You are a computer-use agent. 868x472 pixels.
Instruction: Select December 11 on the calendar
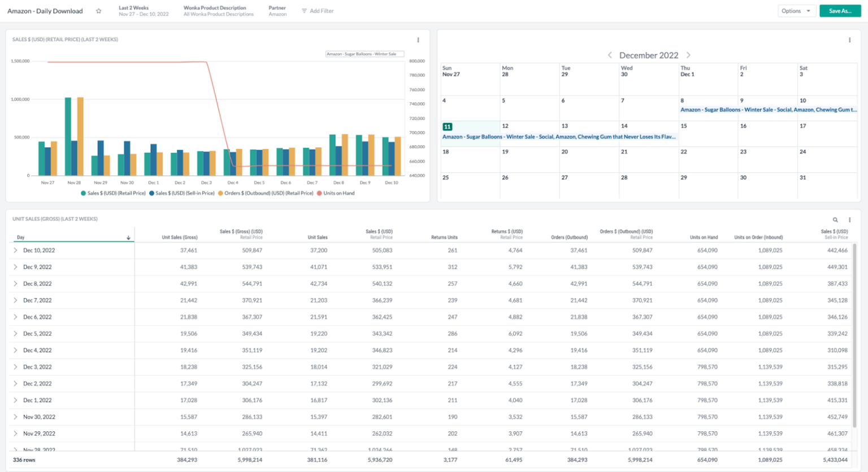point(448,126)
